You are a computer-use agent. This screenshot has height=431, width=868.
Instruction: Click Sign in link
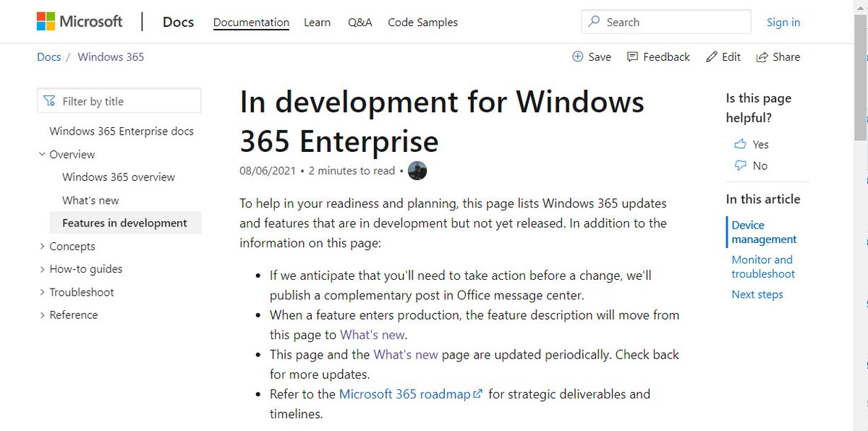point(783,22)
